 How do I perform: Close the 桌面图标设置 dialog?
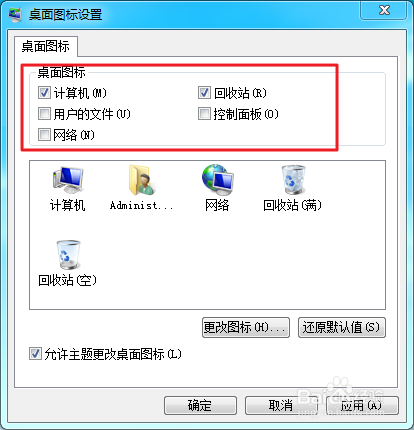384,10
